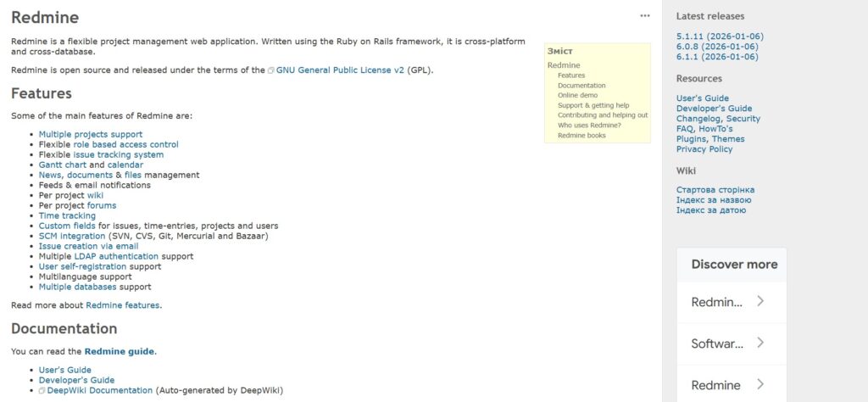The height and width of the screenshot is (402, 868).
Task: Open Developer's Guide in the Resources sidebar
Action: coord(714,109)
